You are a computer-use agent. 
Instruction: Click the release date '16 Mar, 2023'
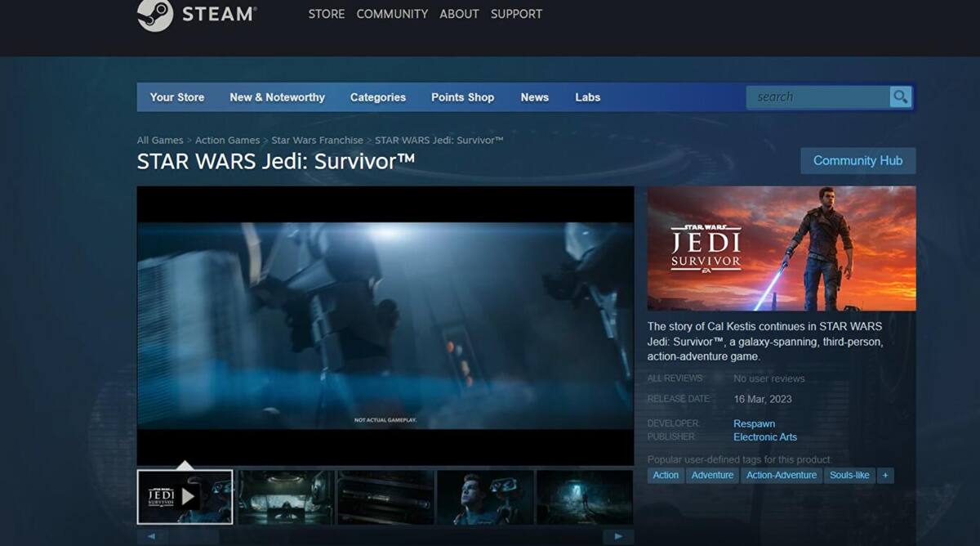tap(763, 399)
